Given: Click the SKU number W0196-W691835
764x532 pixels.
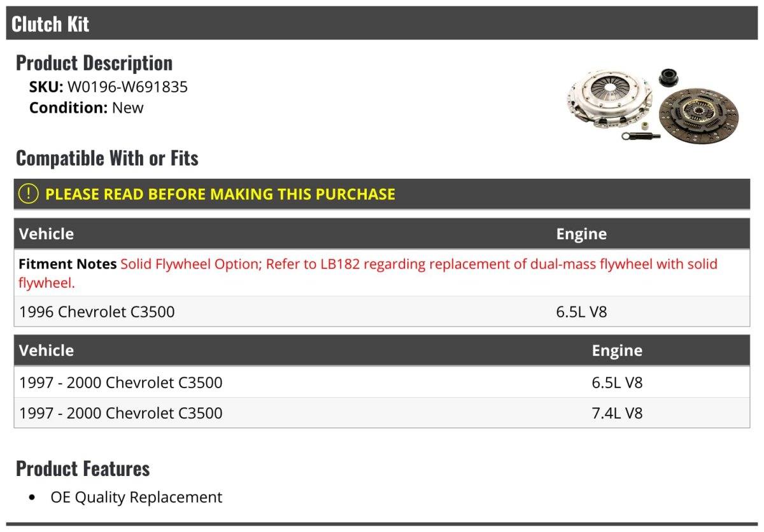Looking at the screenshot, I should pos(127,87).
